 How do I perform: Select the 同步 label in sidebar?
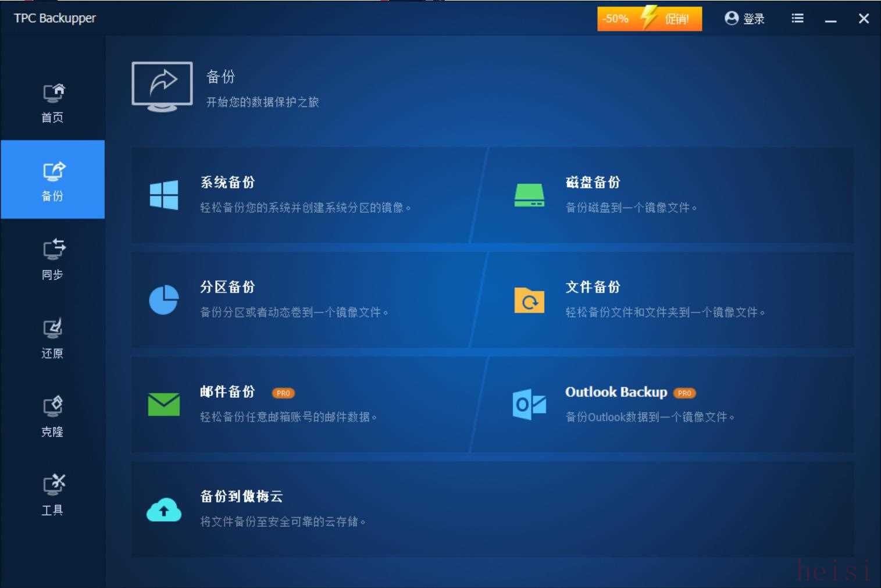(x=52, y=275)
